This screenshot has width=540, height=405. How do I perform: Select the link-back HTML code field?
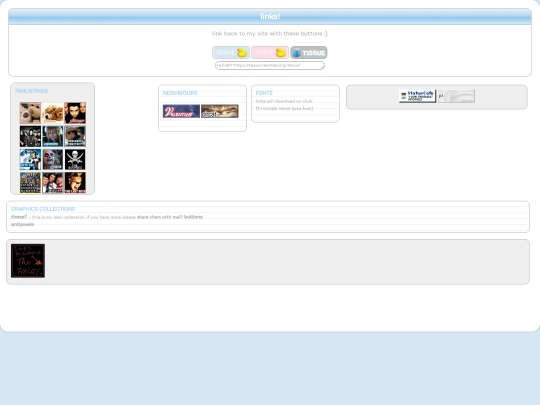click(x=270, y=65)
